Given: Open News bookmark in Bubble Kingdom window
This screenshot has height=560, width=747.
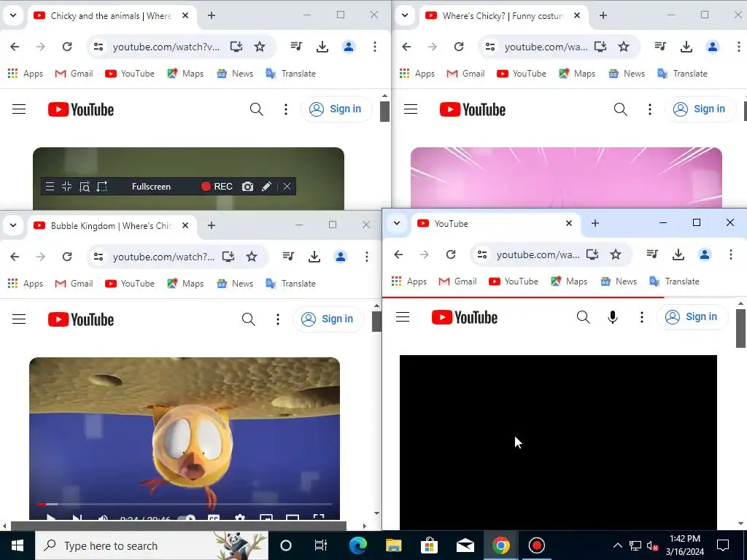Looking at the screenshot, I should coord(236,284).
